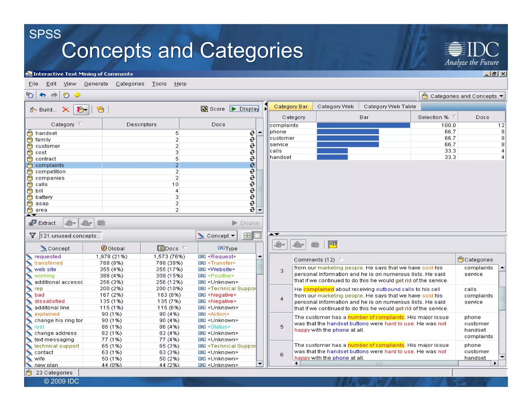
Task: Open the Concept display dropdown
Action: coord(216,236)
